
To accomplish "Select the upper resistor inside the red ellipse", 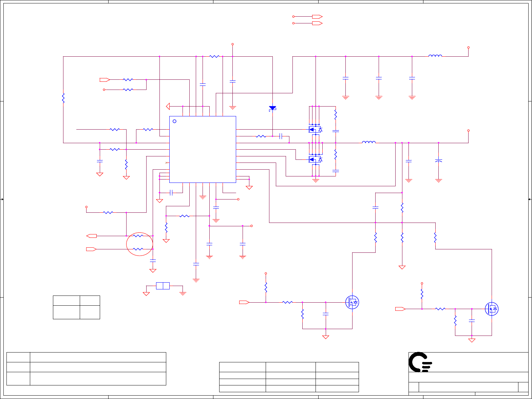I will click(x=138, y=236).
